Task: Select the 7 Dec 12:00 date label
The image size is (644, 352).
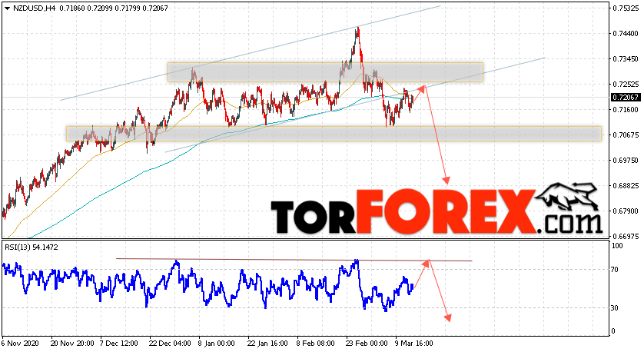Action: (118, 344)
